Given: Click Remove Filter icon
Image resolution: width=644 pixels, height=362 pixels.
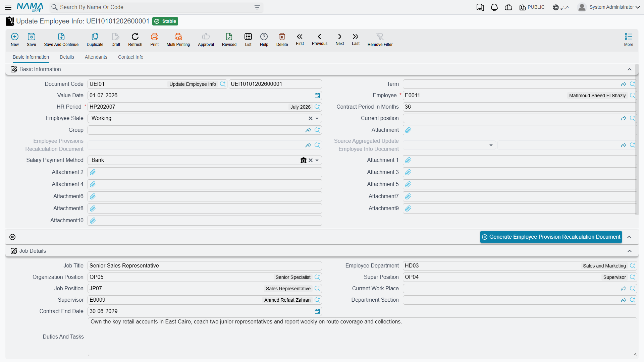Looking at the screenshot, I should [380, 37].
